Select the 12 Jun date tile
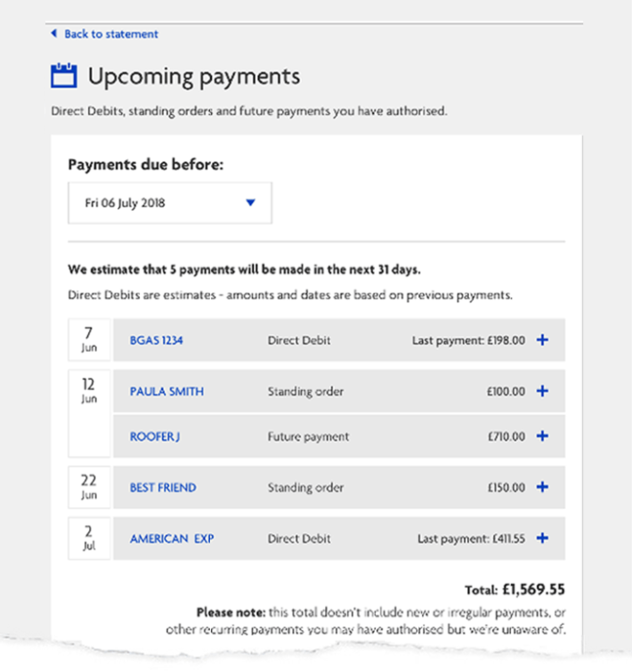 [89, 413]
